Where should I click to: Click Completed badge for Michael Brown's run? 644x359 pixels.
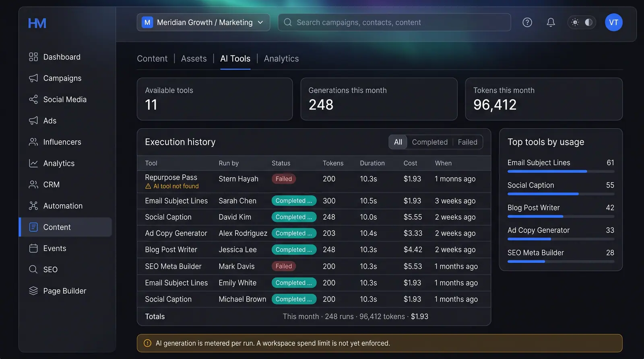pyautogui.click(x=294, y=299)
